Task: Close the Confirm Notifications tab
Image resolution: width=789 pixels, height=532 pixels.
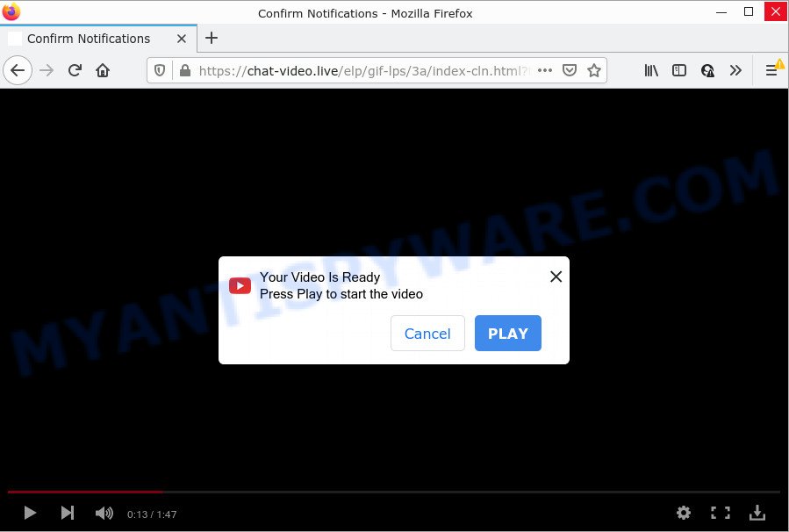Action: tap(182, 39)
